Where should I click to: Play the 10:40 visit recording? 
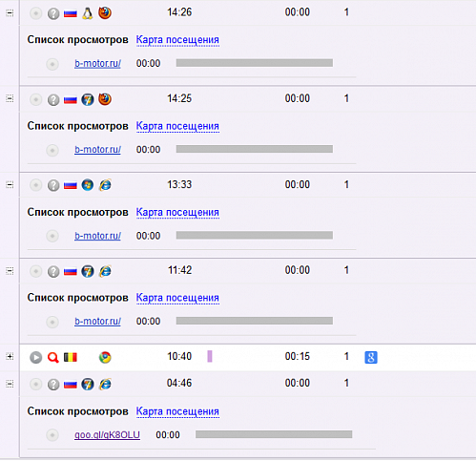pos(36,357)
